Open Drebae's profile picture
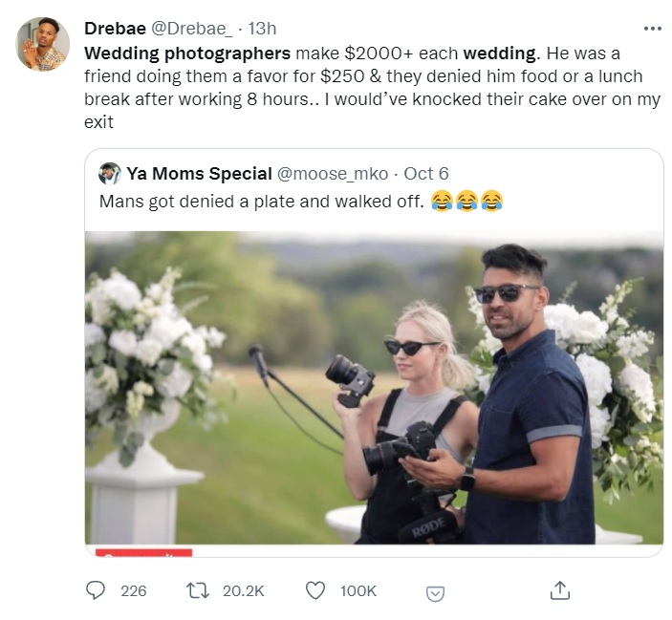The width and height of the screenshot is (672, 620). point(43,44)
